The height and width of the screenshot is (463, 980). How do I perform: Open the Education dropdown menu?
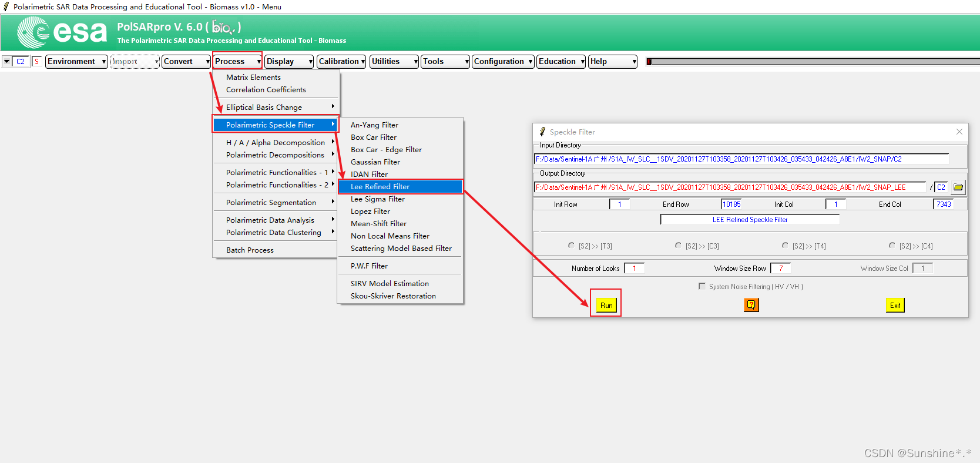(x=561, y=61)
